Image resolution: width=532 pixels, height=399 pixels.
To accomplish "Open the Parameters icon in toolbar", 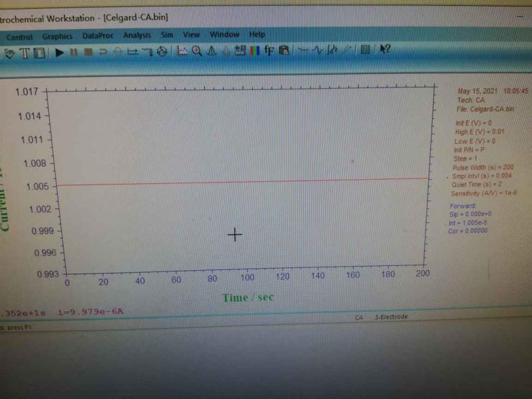I will point(39,53).
